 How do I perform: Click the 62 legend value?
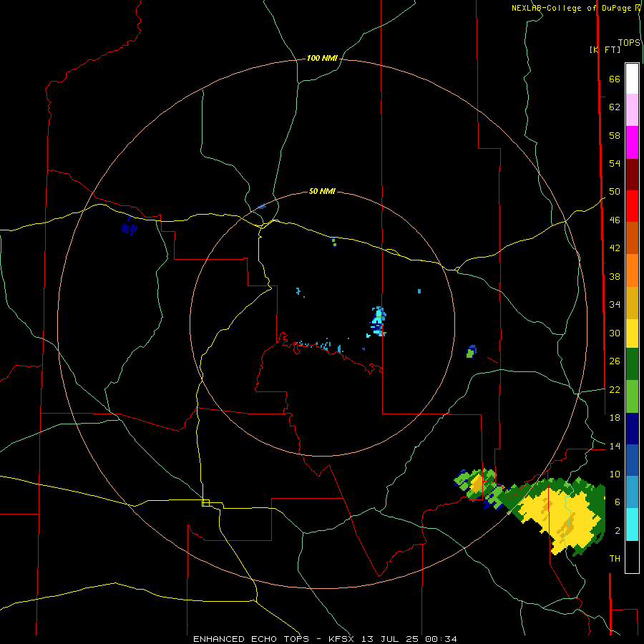coord(615,107)
